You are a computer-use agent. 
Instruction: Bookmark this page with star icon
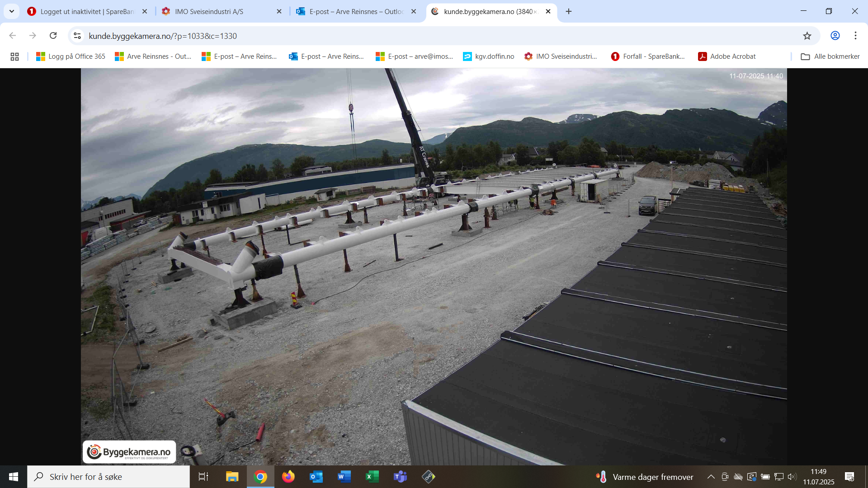pos(807,36)
